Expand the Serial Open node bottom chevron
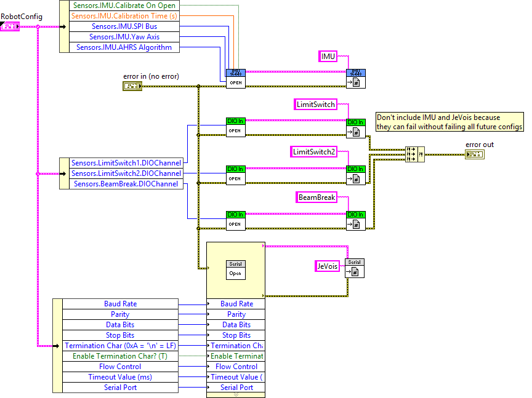The width and height of the screenshot is (532, 398). (235, 394)
